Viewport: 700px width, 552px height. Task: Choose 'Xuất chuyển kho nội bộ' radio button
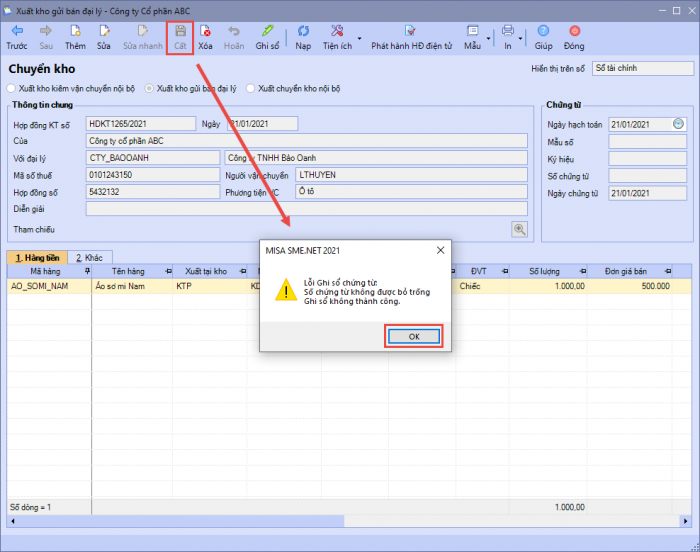coord(251,89)
